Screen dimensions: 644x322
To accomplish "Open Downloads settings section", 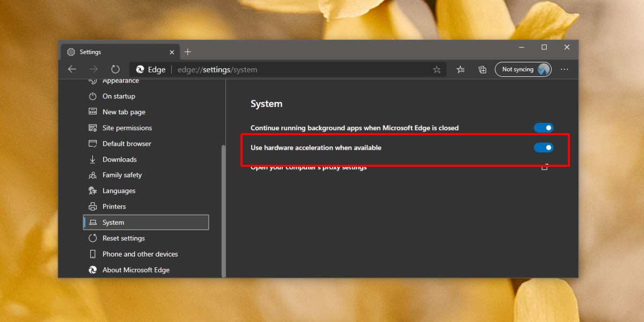I will click(x=146, y=159).
